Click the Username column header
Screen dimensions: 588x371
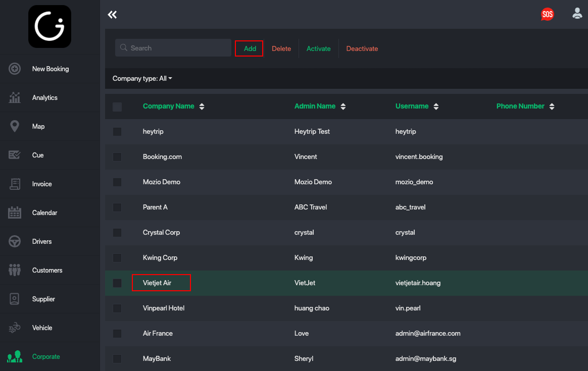(412, 106)
